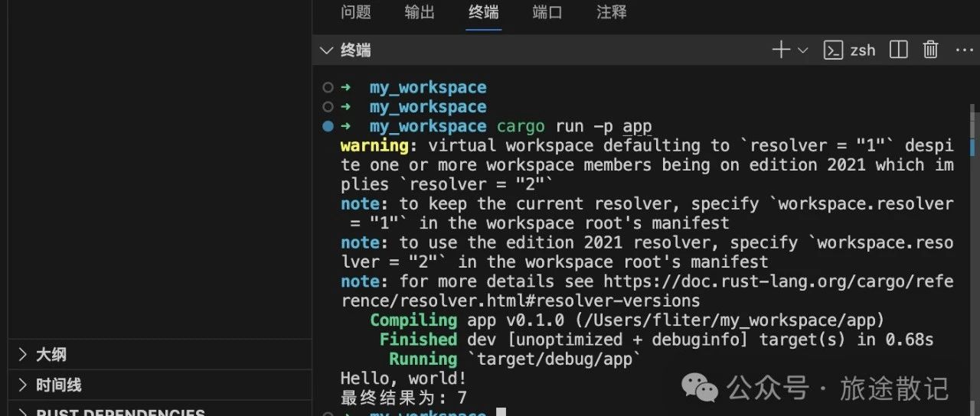Click the blue command decoration dot for cargo run
The image size is (980, 416).
coord(328,126)
